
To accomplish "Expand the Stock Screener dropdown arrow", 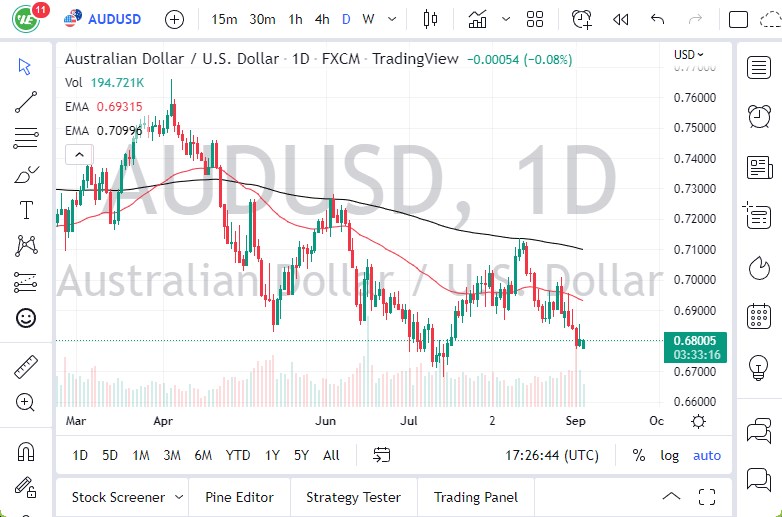I will click(x=179, y=497).
